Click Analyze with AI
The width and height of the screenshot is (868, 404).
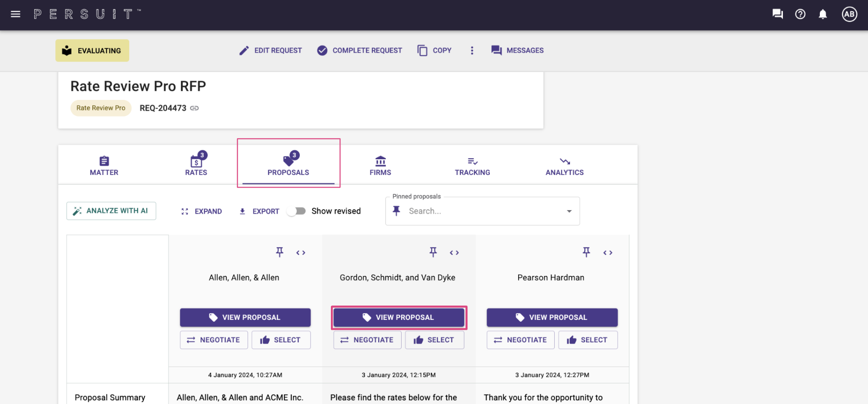(x=111, y=211)
